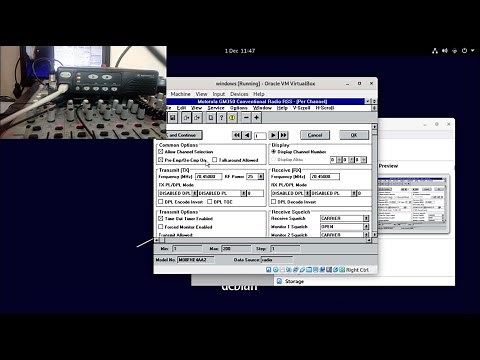The height and width of the screenshot is (360, 480).
Task: Click the H-Scroll menu item
Action: click(325, 108)
